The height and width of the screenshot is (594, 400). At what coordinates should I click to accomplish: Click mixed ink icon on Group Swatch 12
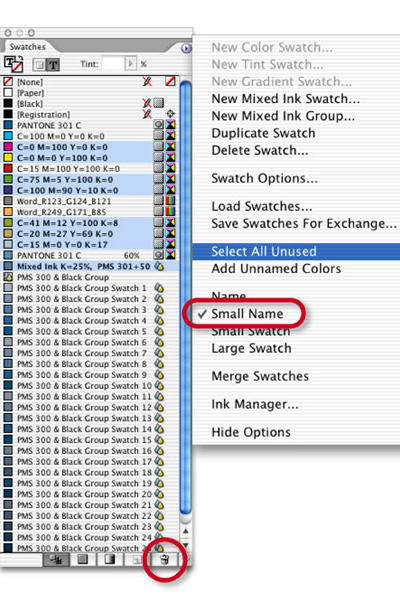coord(159,408)
